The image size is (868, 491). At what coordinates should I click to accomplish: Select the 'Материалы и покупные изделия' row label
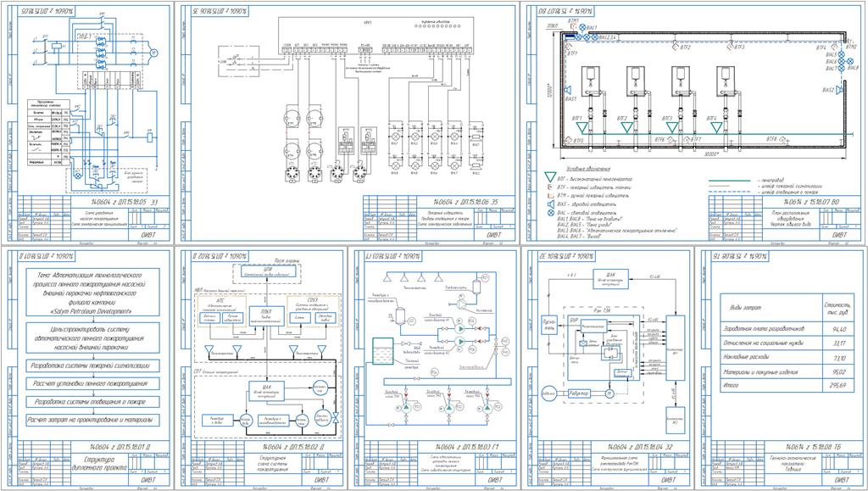coord(759,372)
